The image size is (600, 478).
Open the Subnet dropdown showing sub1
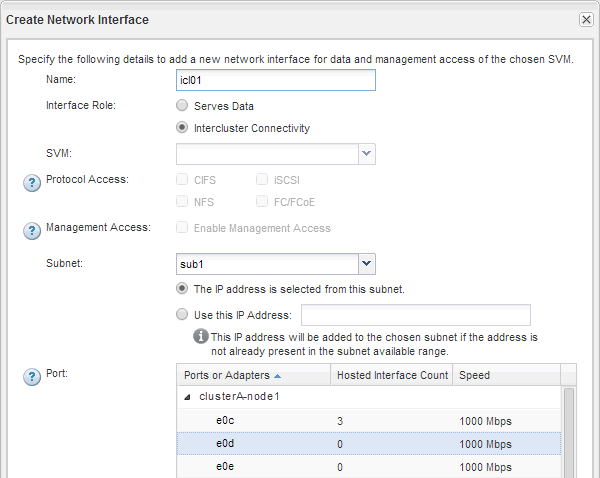tap(367, 264)
